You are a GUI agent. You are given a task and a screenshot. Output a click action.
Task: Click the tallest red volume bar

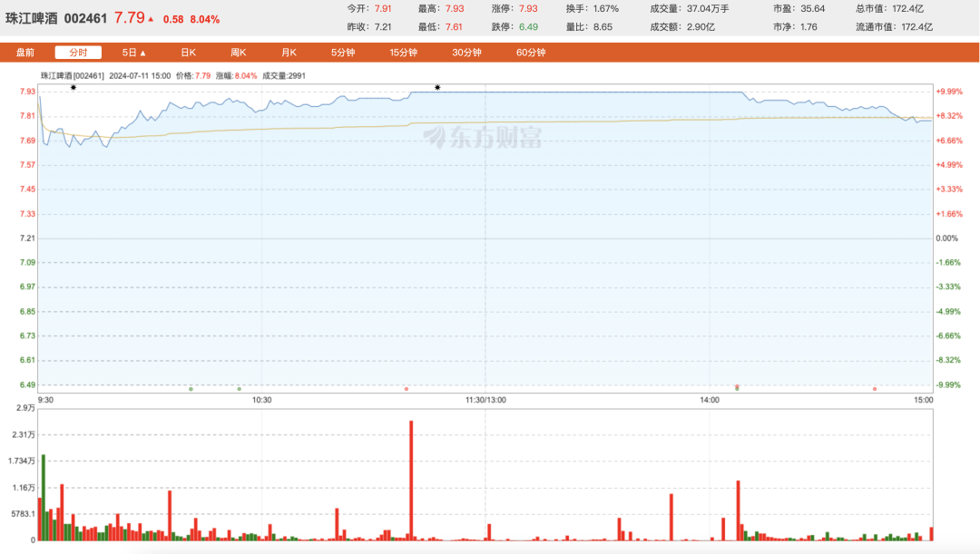click(411, 481)
